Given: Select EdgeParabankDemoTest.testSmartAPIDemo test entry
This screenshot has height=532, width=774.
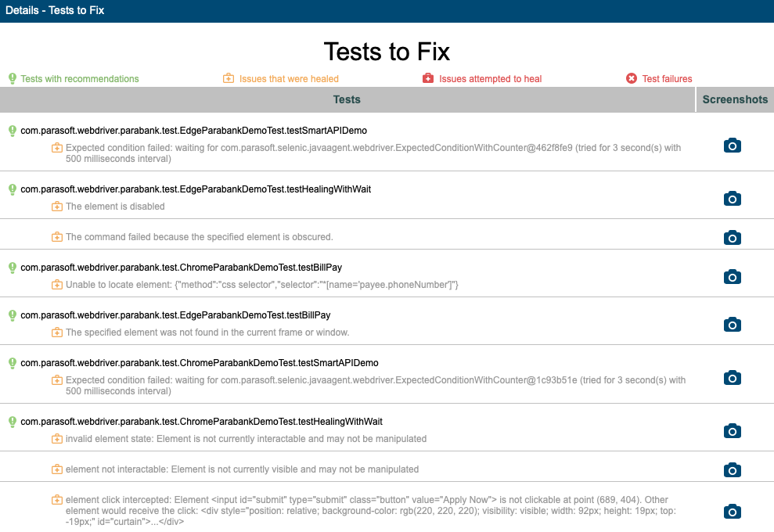Looking at the screenshot, I should 193,131.
